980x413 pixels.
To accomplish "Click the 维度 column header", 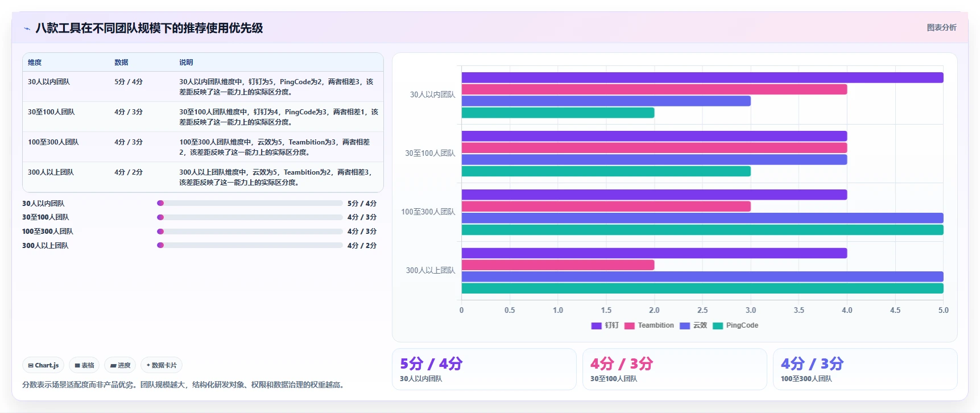I will (35, 63).
